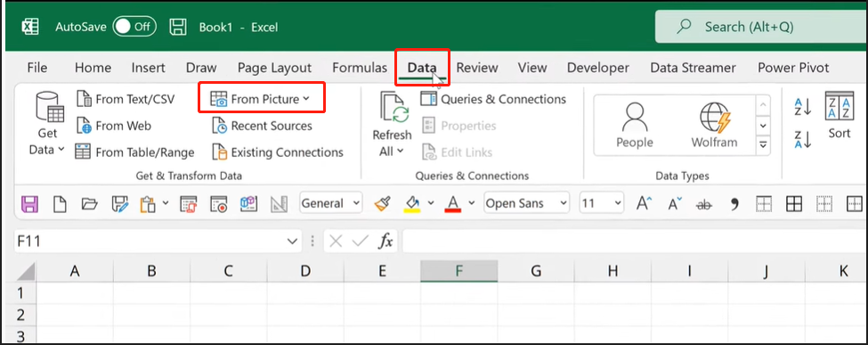Sort Z to A descending

(x=802, y=139)
